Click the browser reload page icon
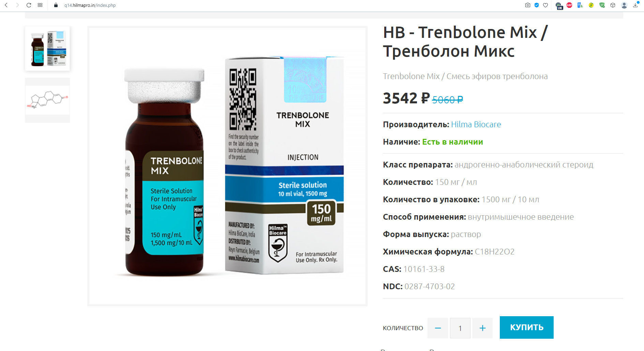This screenshot has height=351, width=644. (x=29, y=5)
